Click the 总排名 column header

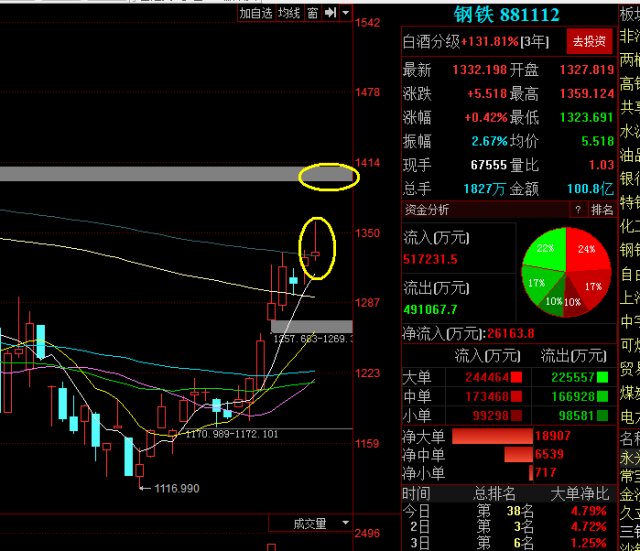(494, 494)
